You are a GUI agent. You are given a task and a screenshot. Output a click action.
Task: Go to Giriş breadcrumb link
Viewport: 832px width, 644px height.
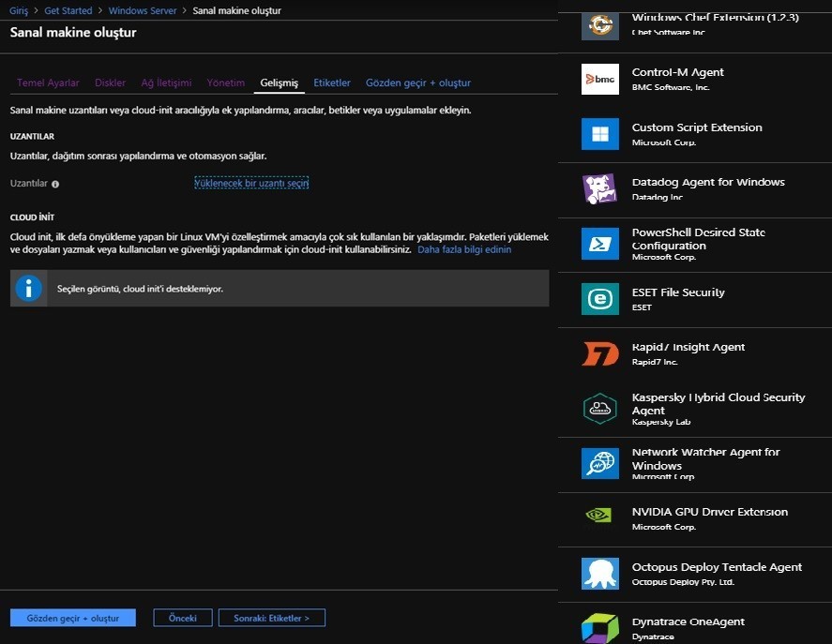(19, 10)
